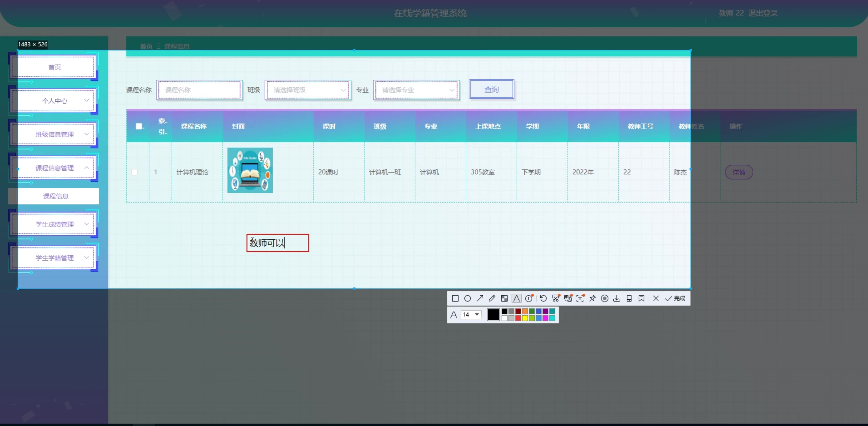Open 首页 in the sidebar
Image resolution: width=868 pixels, height=426 pixels.
coord(55,67)
